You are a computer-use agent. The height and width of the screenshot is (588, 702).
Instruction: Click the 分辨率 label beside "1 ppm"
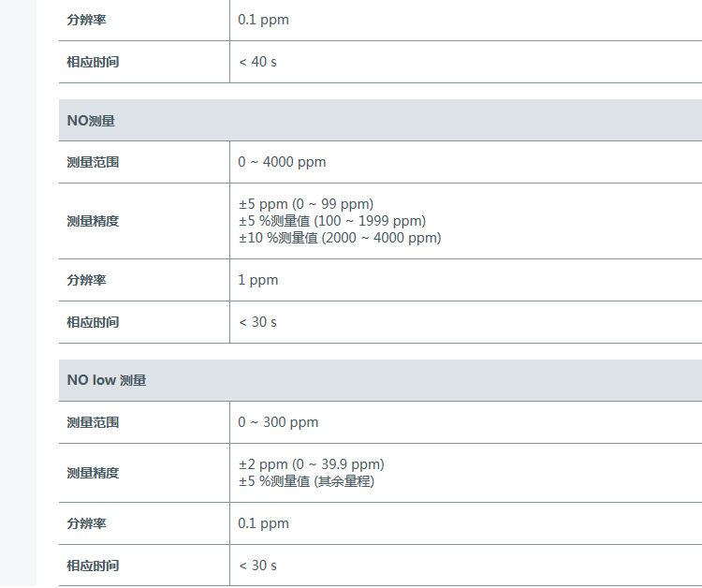coord(86,280)
